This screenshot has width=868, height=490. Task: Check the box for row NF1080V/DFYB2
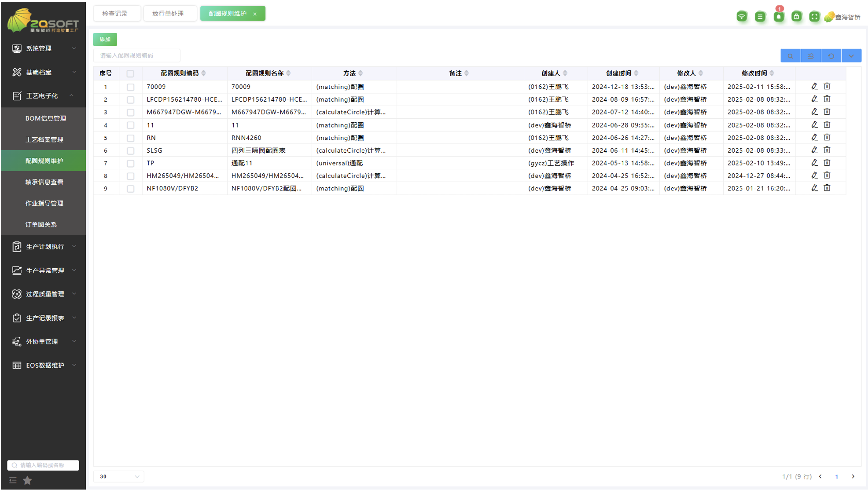[x=130, y=189]
